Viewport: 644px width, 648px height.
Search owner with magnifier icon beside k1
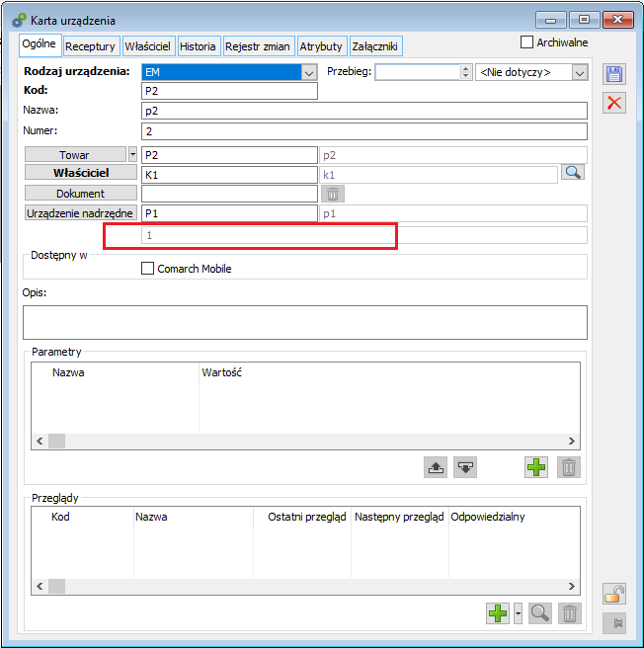click(x=573, y=172)
